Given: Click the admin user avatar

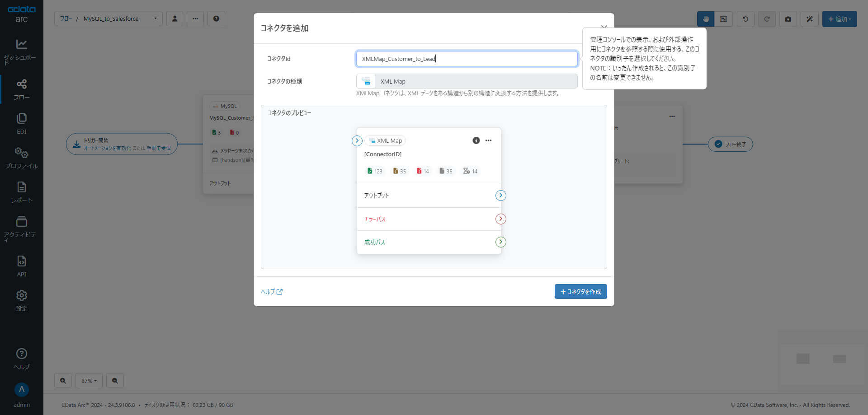Looking at the screenshot, I should pos(21,390).
